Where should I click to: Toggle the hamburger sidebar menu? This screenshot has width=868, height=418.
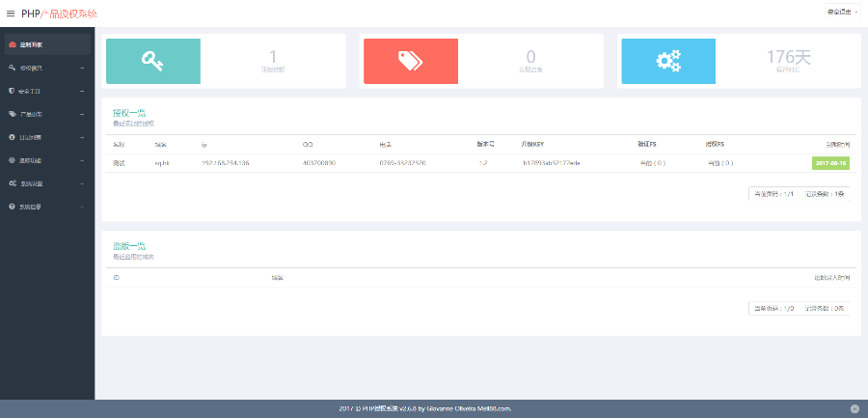[11, 14]
